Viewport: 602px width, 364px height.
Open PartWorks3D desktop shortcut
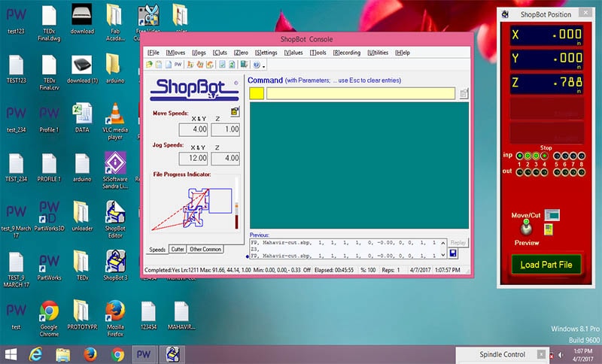[49, 216]
